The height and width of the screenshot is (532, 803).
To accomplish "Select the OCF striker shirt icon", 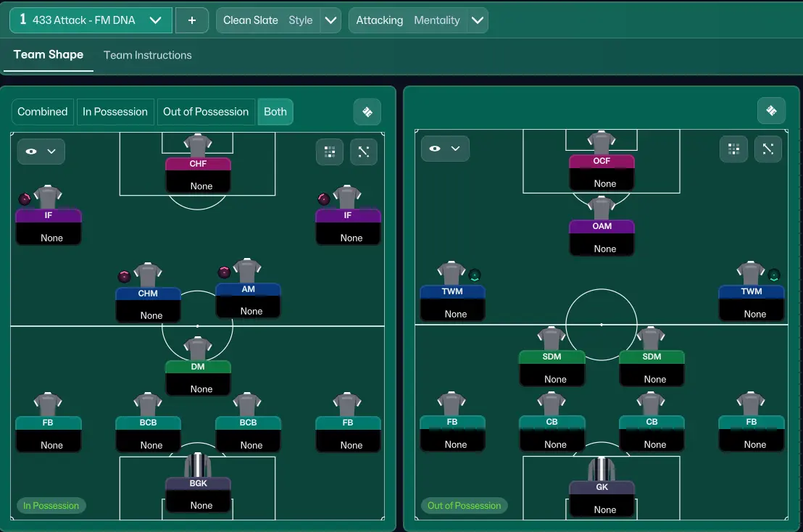I will 602,143.
